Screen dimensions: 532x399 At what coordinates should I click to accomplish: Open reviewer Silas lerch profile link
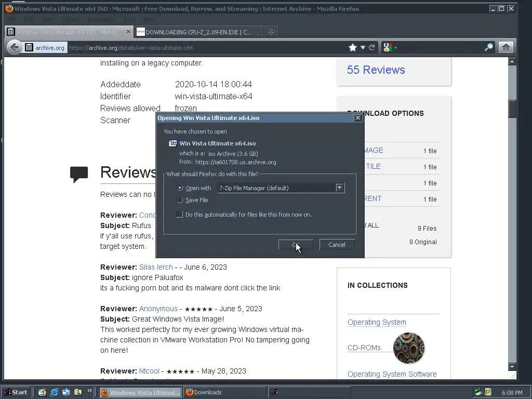(156, 267)
